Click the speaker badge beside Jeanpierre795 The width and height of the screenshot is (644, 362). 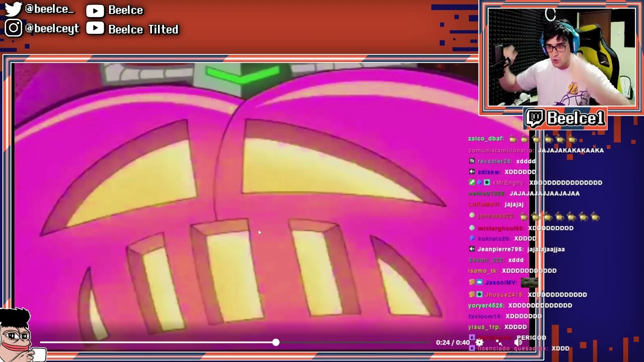point(471,249)
